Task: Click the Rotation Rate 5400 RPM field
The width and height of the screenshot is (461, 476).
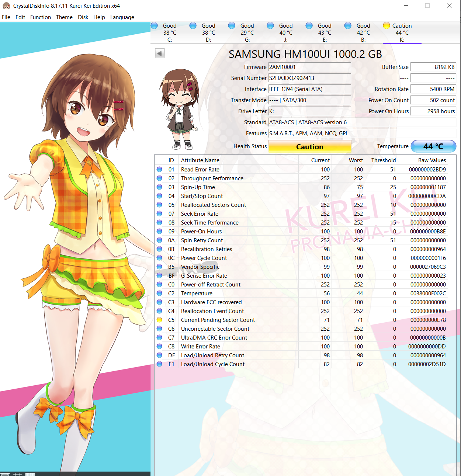Action: tap(433, 89)
